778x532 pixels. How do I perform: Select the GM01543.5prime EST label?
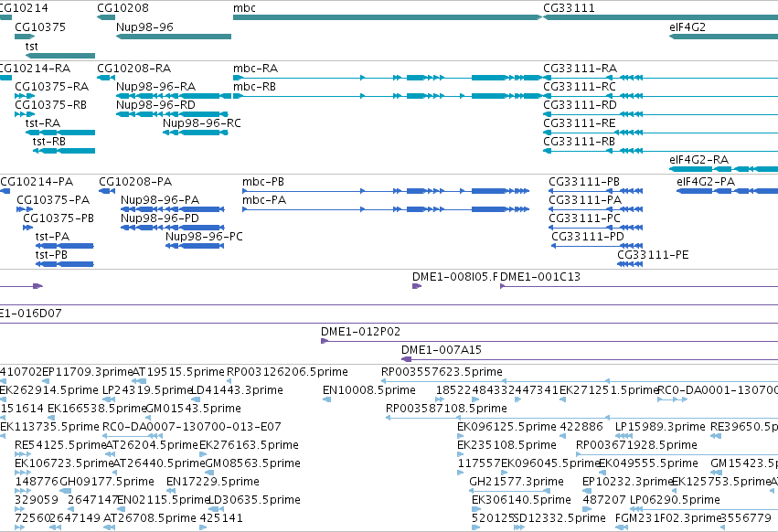pyautogui.click(x=194, y=409)
